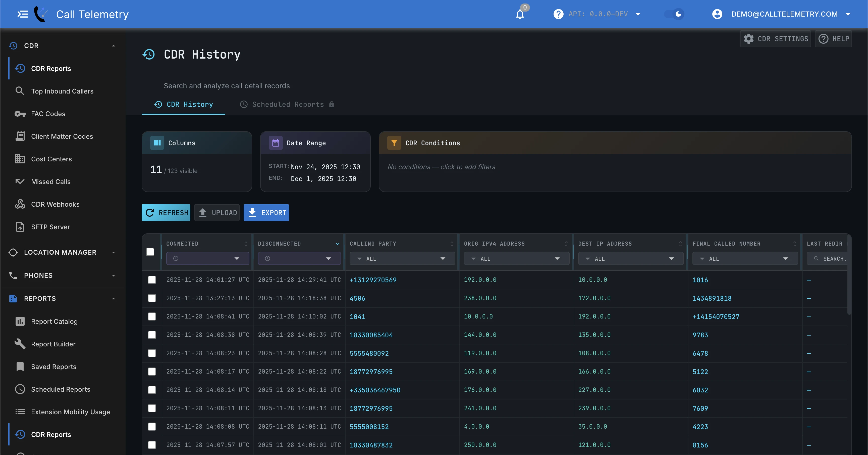Check the row for caller 5555480092
Screen dimensions: 868x455
(x=152, y=353)
